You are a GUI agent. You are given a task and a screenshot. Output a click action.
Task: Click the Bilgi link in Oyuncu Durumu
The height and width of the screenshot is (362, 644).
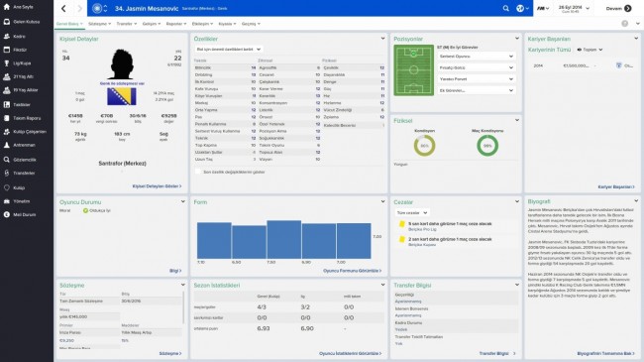(175, 271)
